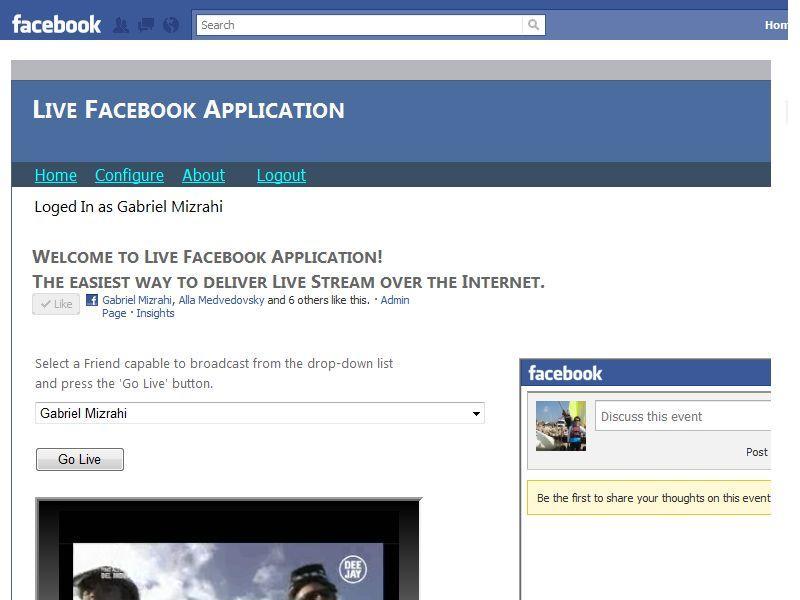Click the Logout navigation link
The width and height of the screenshot is (800, 600).
[281, 175]
